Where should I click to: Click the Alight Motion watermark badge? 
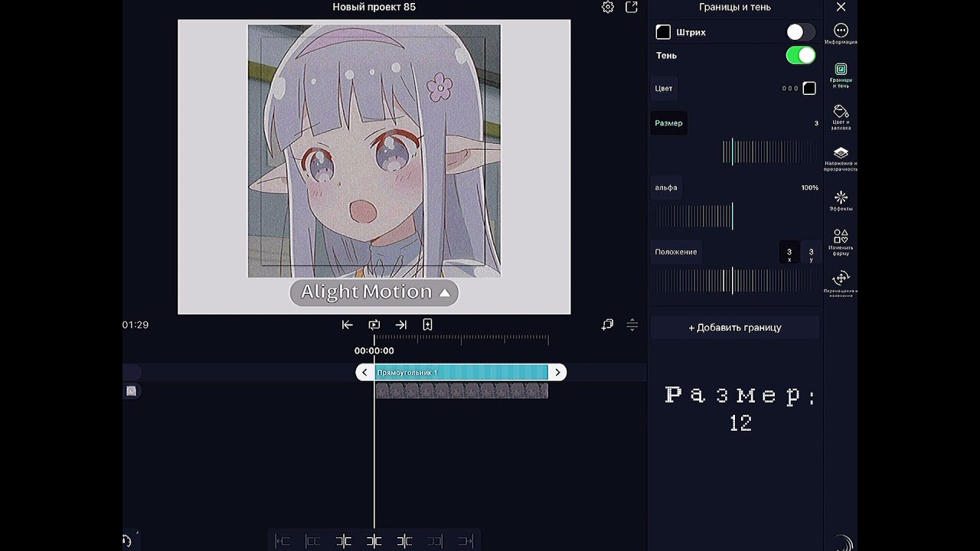coord(374,292)
